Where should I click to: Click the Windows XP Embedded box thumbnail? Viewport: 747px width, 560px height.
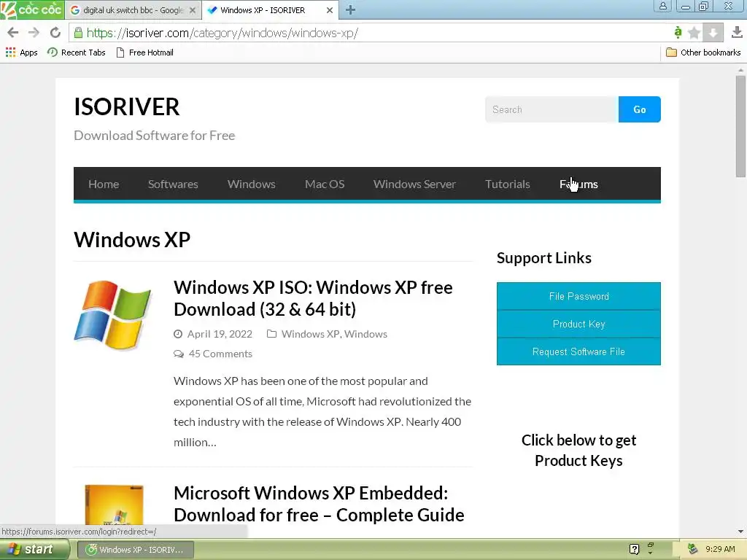point(114,505)
